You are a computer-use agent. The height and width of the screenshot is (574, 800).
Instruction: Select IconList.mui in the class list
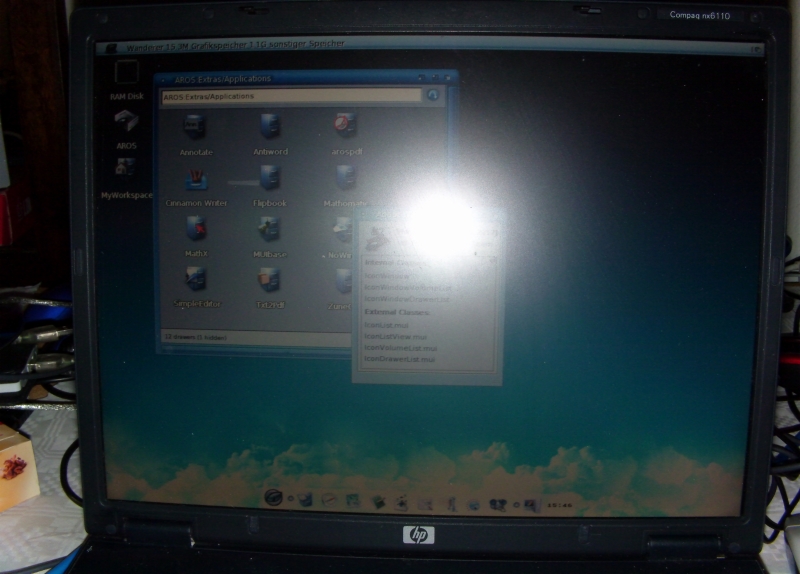(387, 325)
